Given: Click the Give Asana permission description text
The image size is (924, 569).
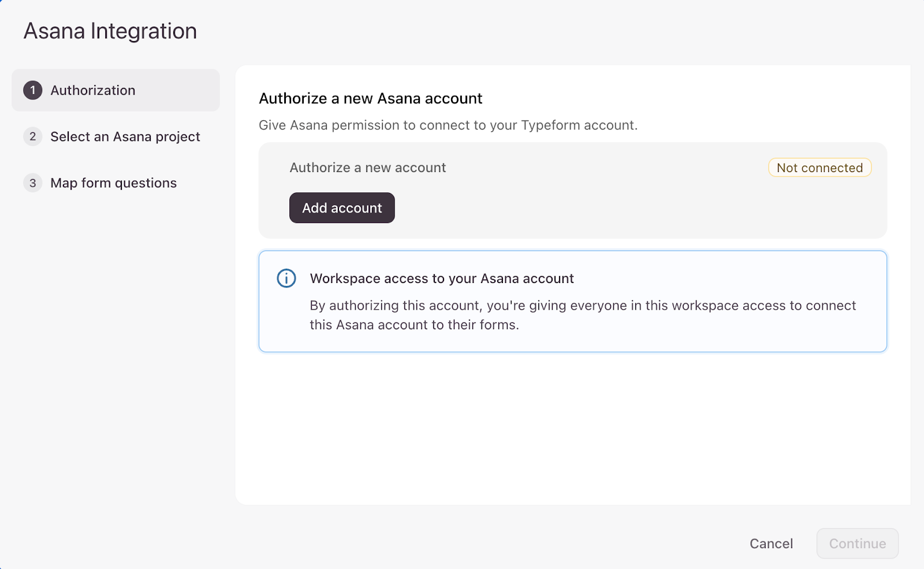Looking at the screenshot, I should pos(448,125).
